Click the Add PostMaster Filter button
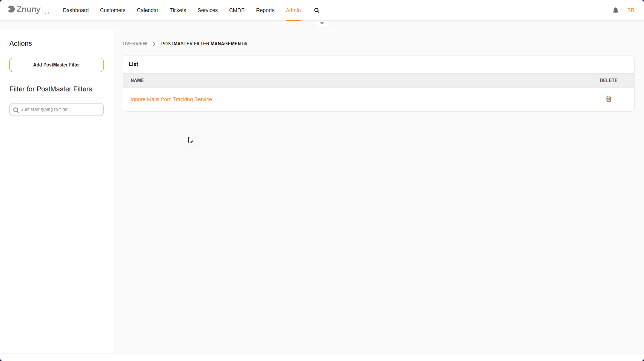Screen dimensions: 644x361 [56, 65]
